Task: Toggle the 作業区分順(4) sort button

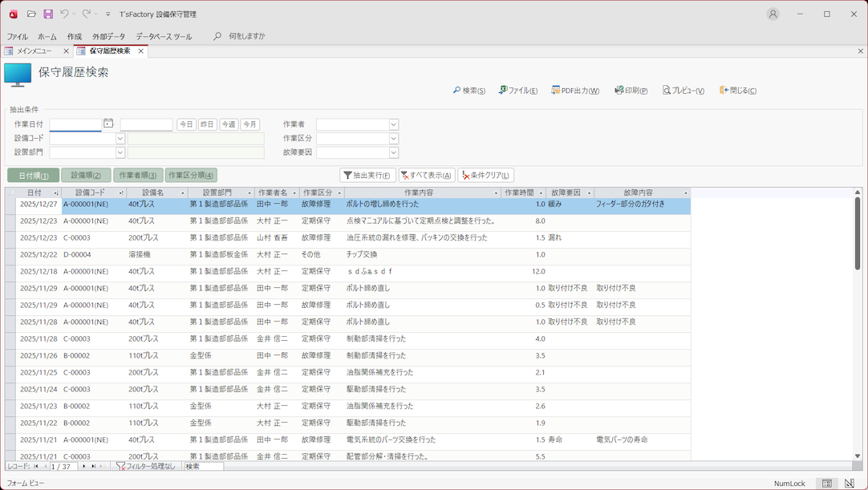Action: point(191,175)
